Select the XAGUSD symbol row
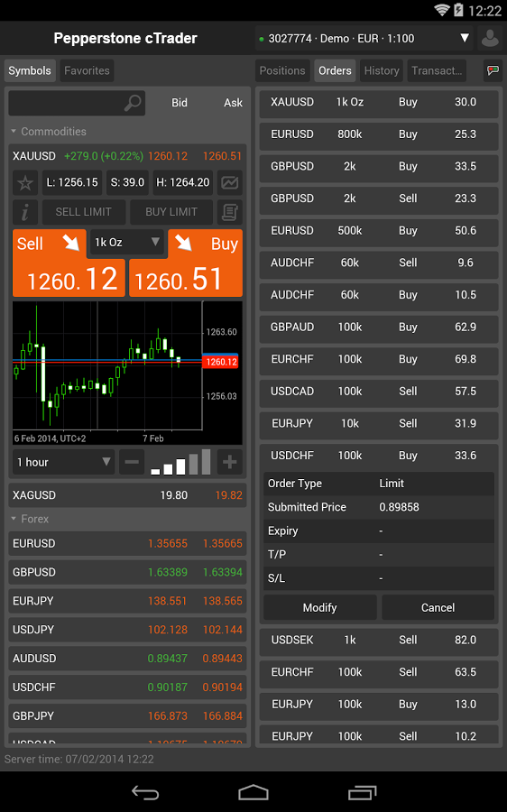 click(127, 495)
